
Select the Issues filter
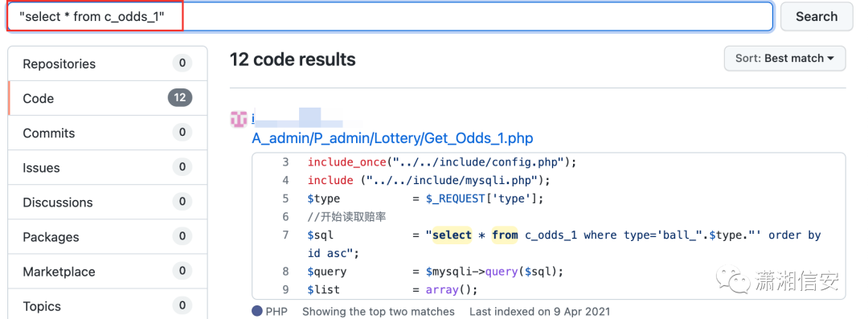click(x=108, y=168)
